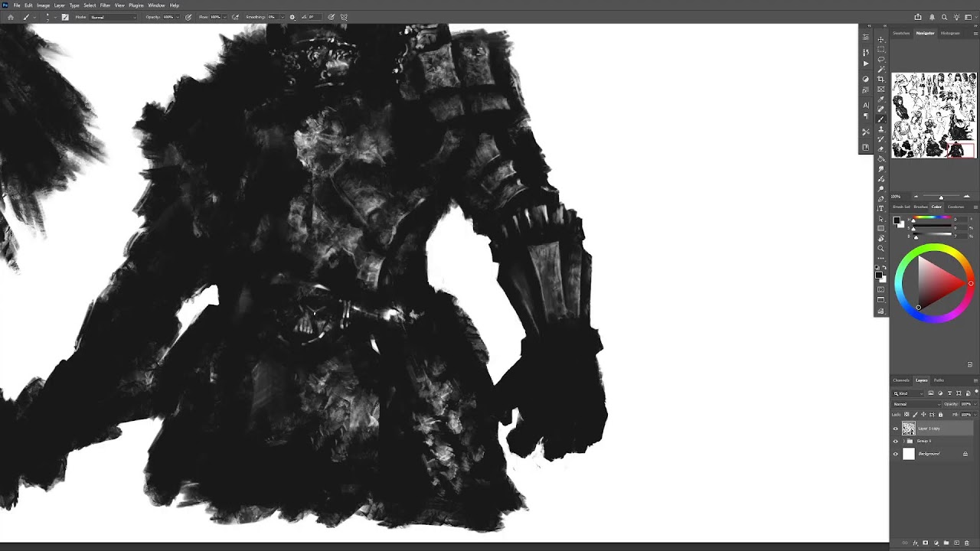
Task: Hide the Background layer
Action: pyautogui.click(x=896, y=454)
